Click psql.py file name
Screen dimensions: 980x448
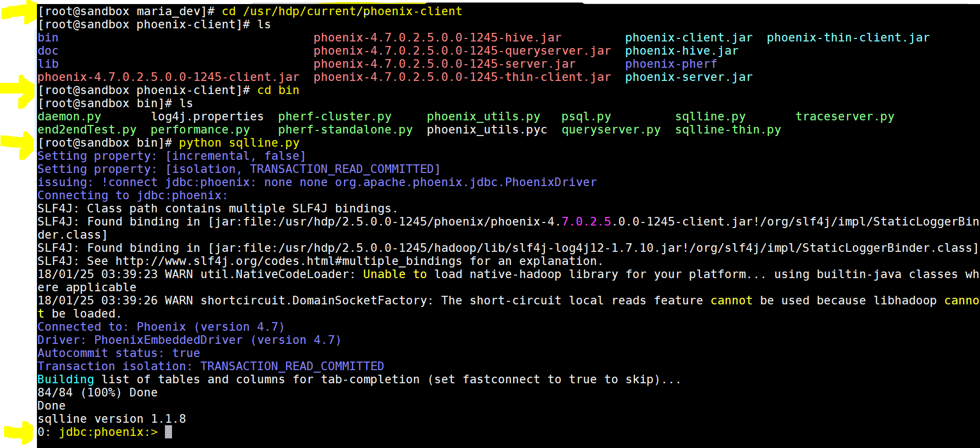[586, 117]
